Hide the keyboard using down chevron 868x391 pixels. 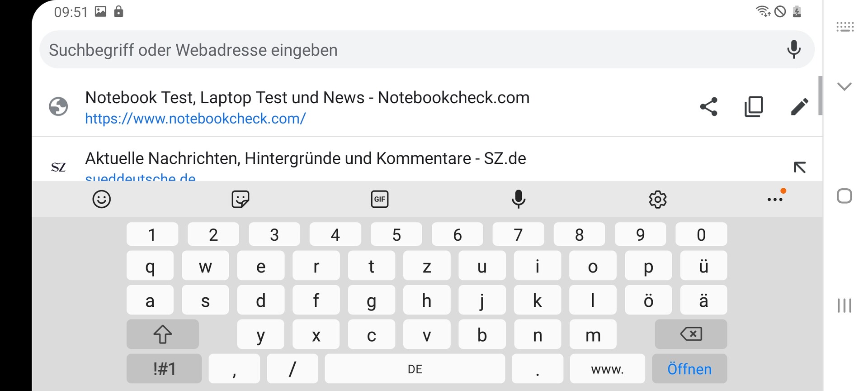[844, 86]
